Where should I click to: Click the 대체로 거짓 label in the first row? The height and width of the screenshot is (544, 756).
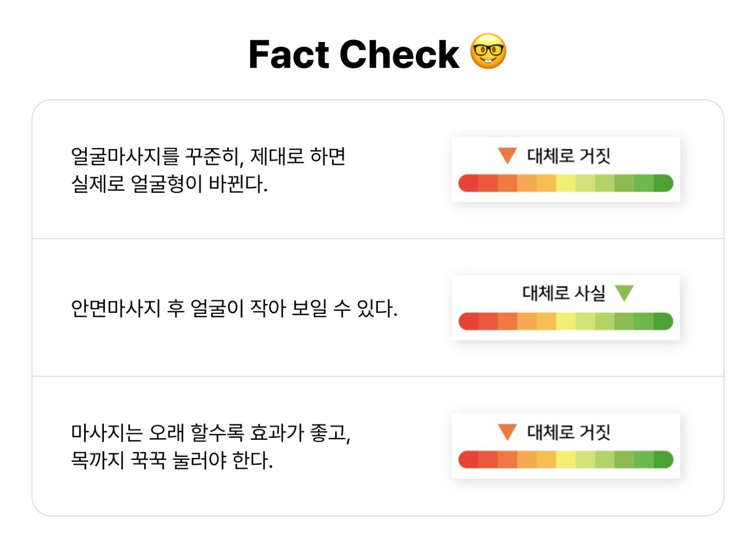click(569, 156)
